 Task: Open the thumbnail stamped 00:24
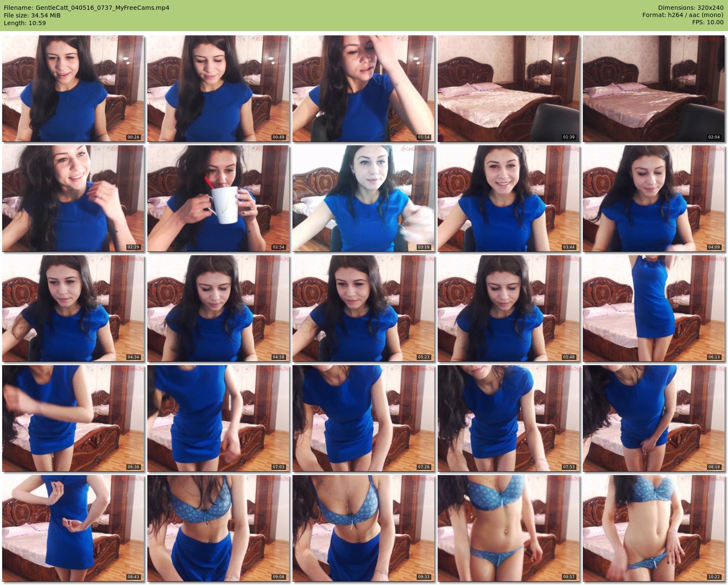pos(73,89)
